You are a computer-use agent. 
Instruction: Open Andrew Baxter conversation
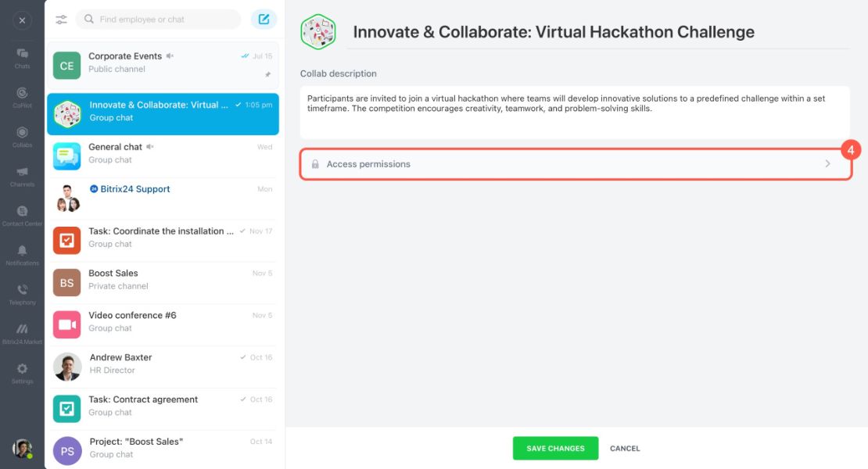click(163, 366)
